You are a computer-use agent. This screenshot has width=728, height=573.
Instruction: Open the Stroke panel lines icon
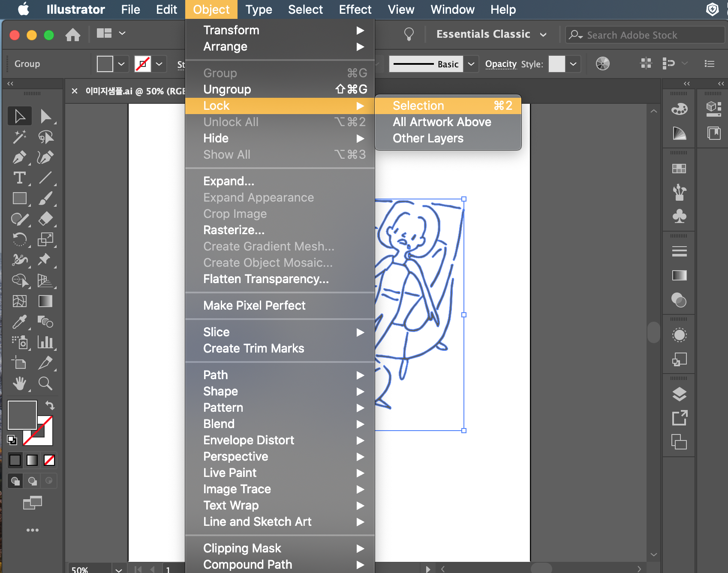(679, 251)
